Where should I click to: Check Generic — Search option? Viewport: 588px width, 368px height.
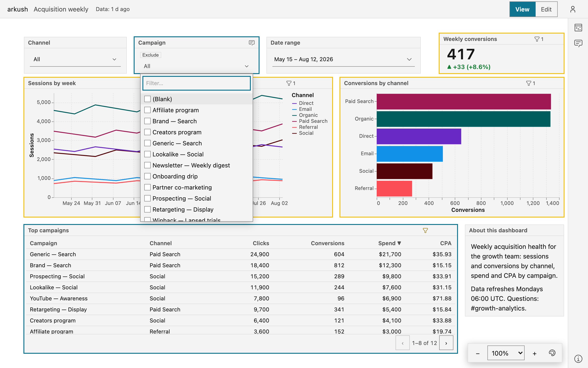[x=147, y=143]
